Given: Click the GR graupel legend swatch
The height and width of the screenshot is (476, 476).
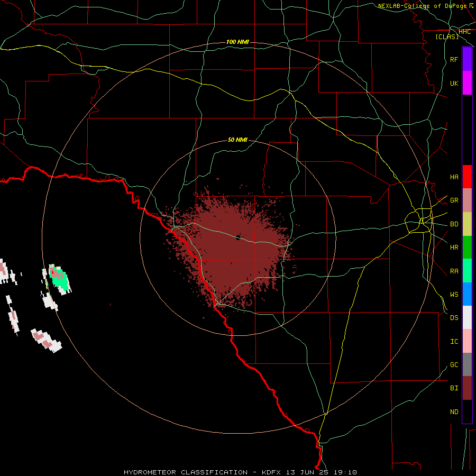Looking at the screenshot, I should [x=467, y=200].
